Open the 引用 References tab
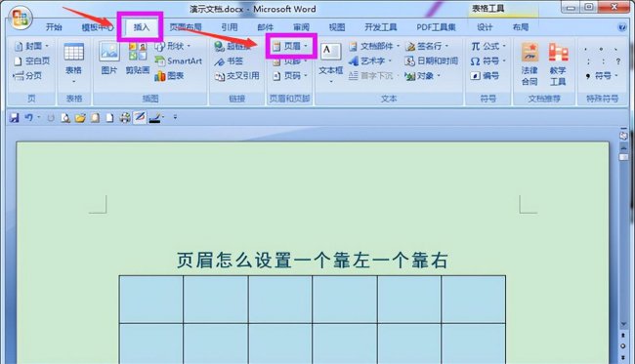This screenshot has width=635, height=364. [230, 27]
